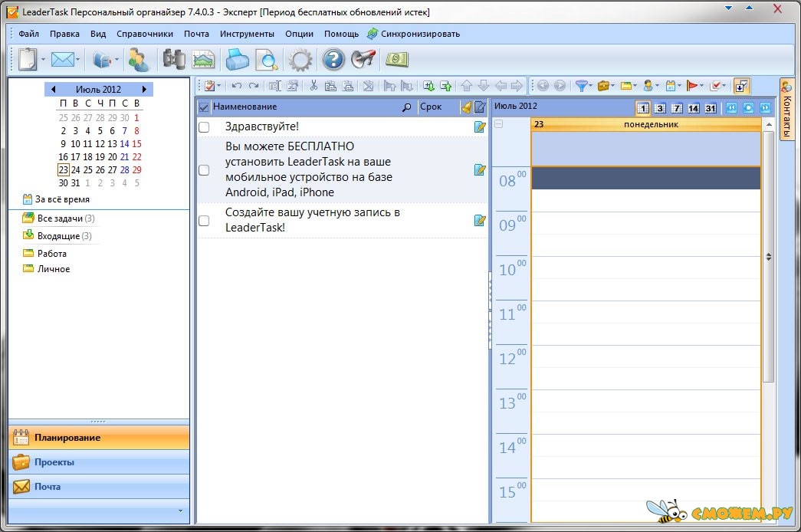
Task: Click the binoculars search icon
Action: (174, 59)
